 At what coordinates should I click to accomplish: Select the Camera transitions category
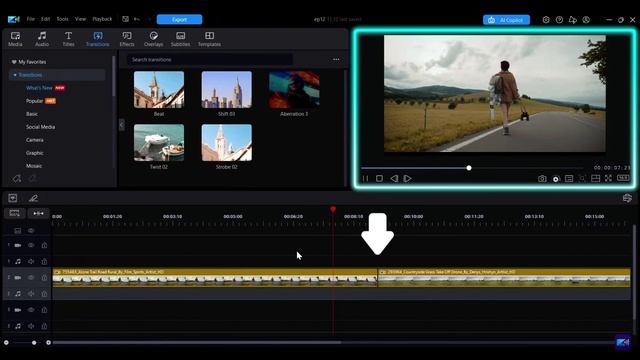pyautogui.click(x=35, y=140)
